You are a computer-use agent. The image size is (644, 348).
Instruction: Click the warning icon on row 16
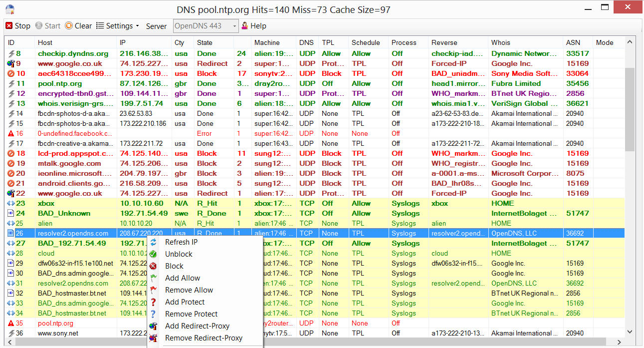point(11,133)
